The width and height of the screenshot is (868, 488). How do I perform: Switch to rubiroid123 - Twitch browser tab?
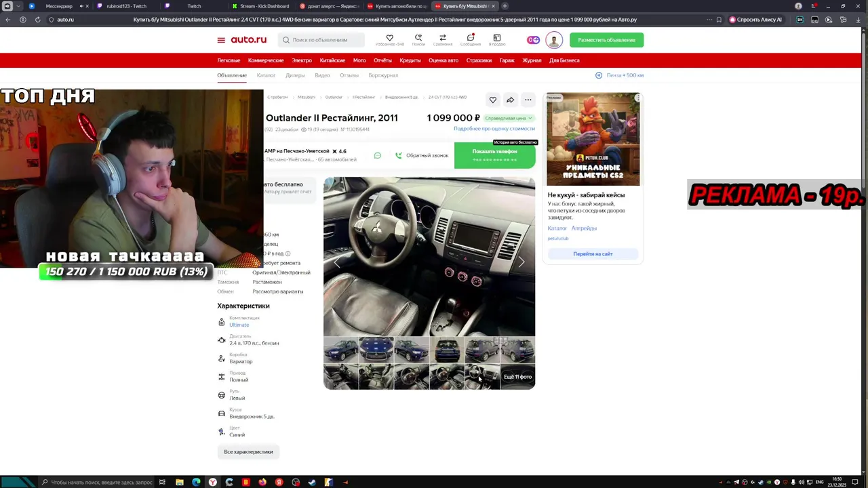(126, 6)
